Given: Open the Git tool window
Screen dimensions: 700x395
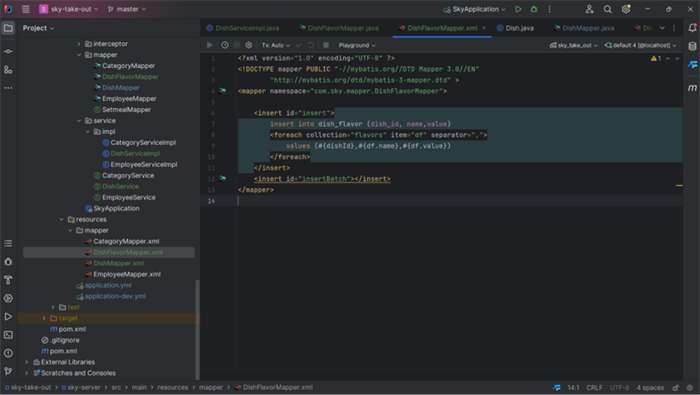Looking at the screenshot, I should (8, 371).
